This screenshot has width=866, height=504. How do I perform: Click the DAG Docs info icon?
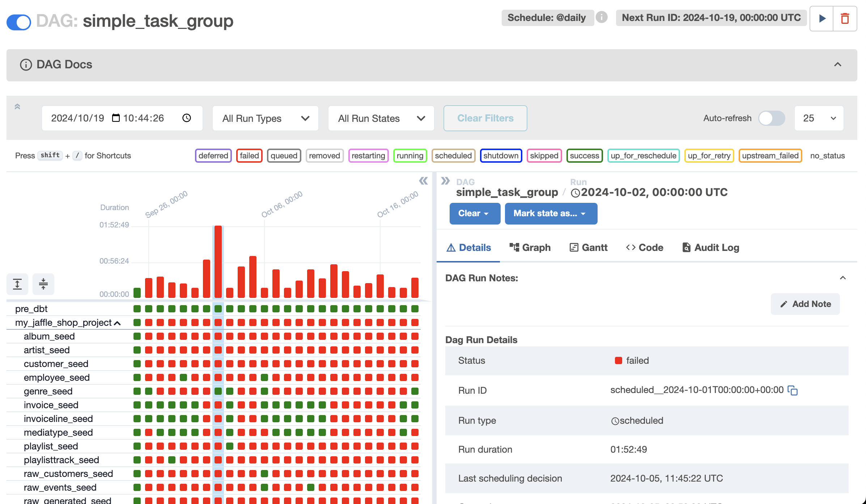26,65
